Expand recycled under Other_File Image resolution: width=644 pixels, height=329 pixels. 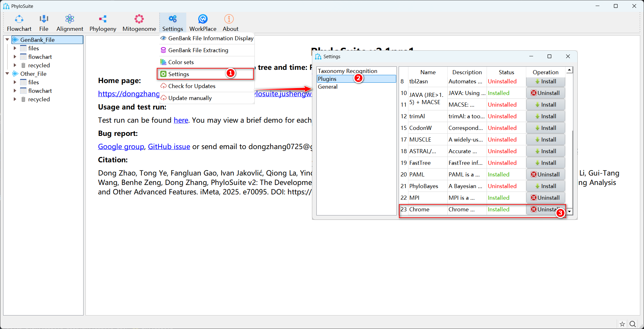(15, 99)
